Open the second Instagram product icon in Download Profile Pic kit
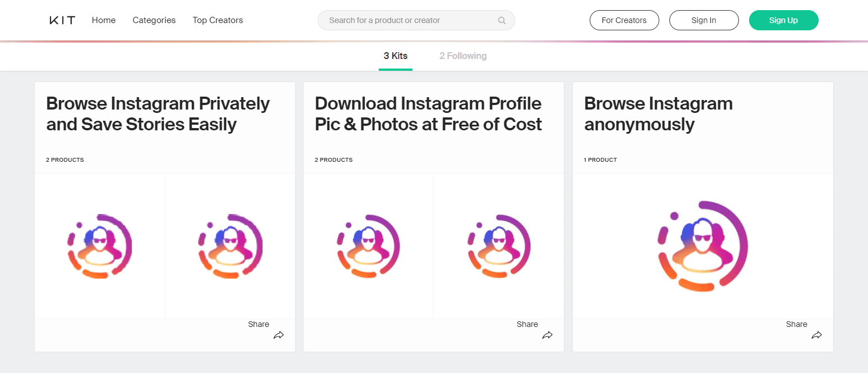 tap(498, 246)
